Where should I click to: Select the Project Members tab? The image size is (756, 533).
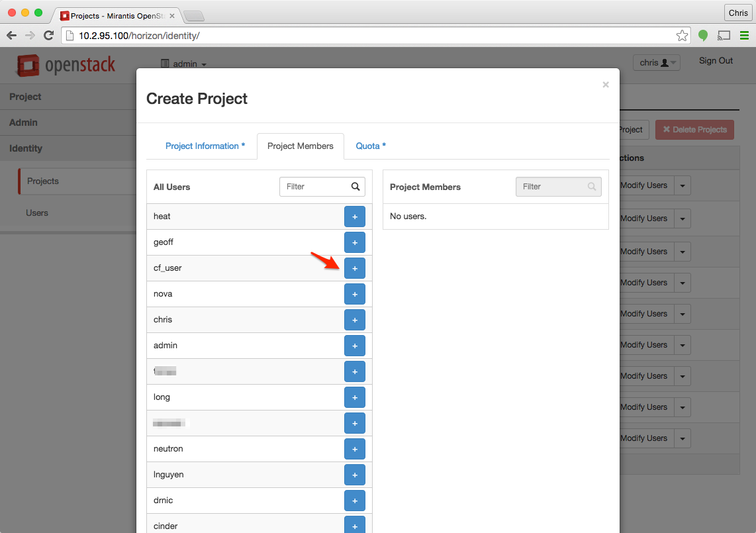point(301,146)
